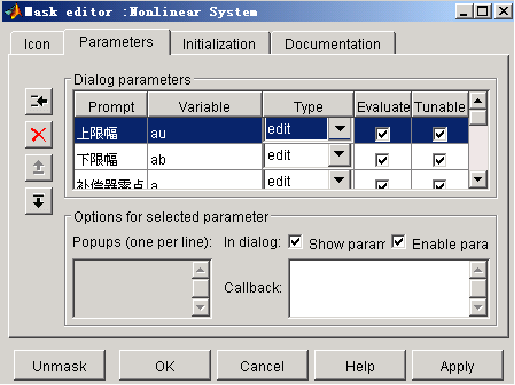Expand Type dropdown in third parameter row
Image resolution: width=515 pixels, height=385 pixels.
(339, 180)
